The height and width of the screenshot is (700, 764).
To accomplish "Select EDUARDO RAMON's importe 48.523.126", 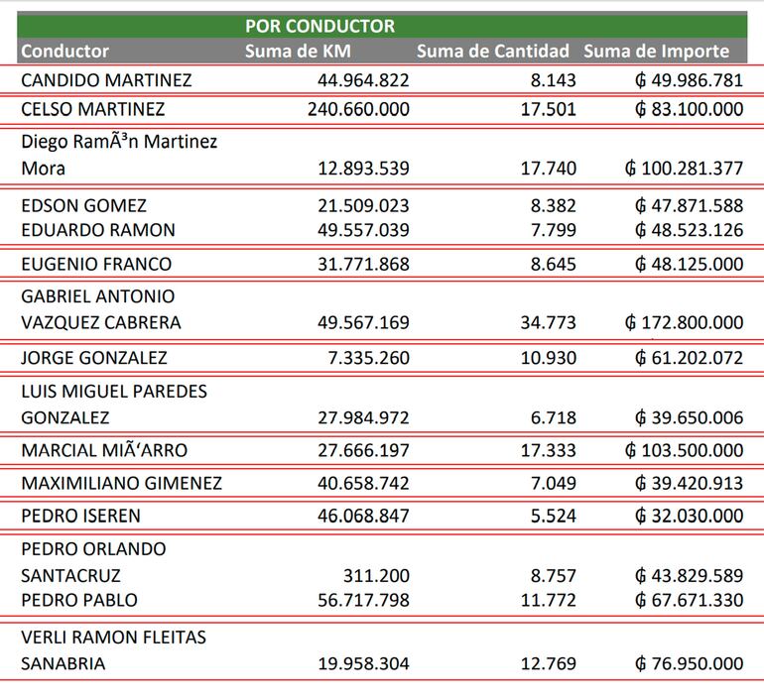I will 689,231.
